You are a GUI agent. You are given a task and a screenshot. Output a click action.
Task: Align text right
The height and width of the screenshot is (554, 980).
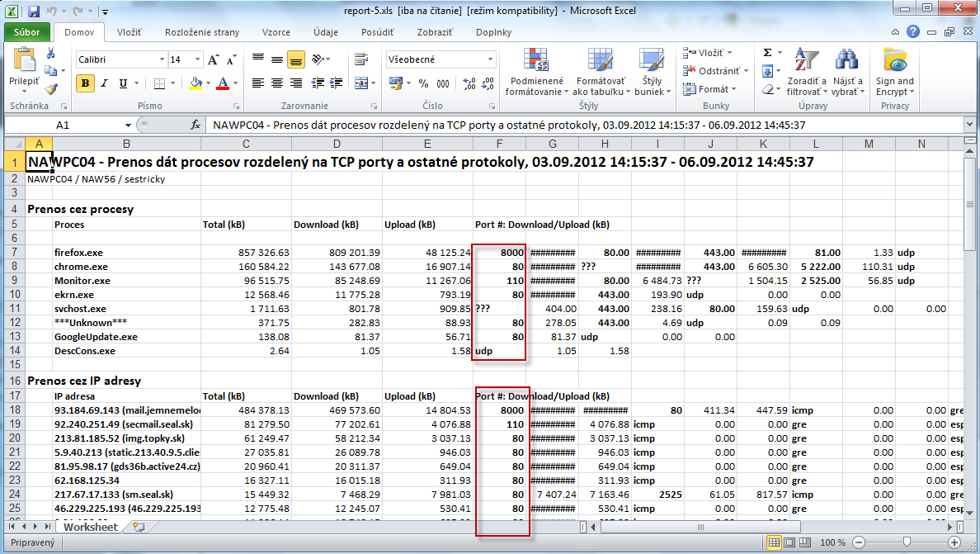[295, 83]
